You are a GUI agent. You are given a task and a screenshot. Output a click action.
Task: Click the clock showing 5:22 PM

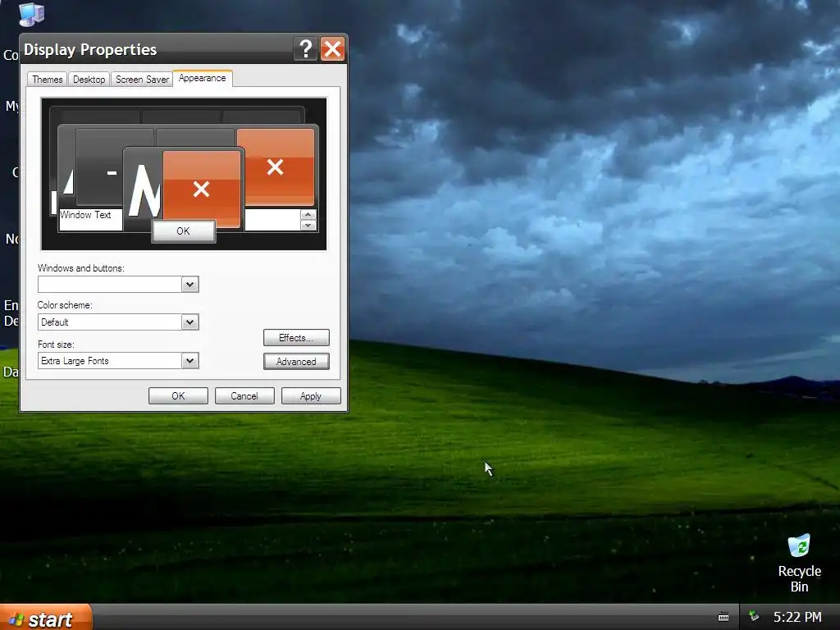coord(797,617)
